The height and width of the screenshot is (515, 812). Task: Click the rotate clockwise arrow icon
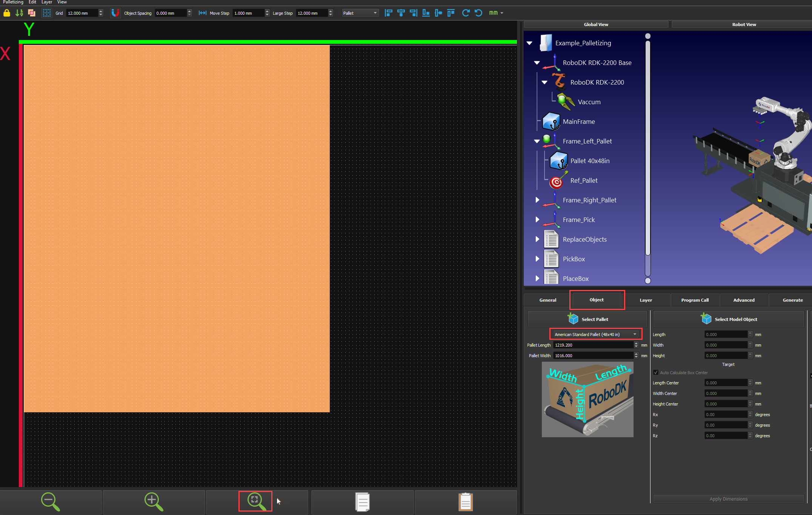(x=466, y=13)
